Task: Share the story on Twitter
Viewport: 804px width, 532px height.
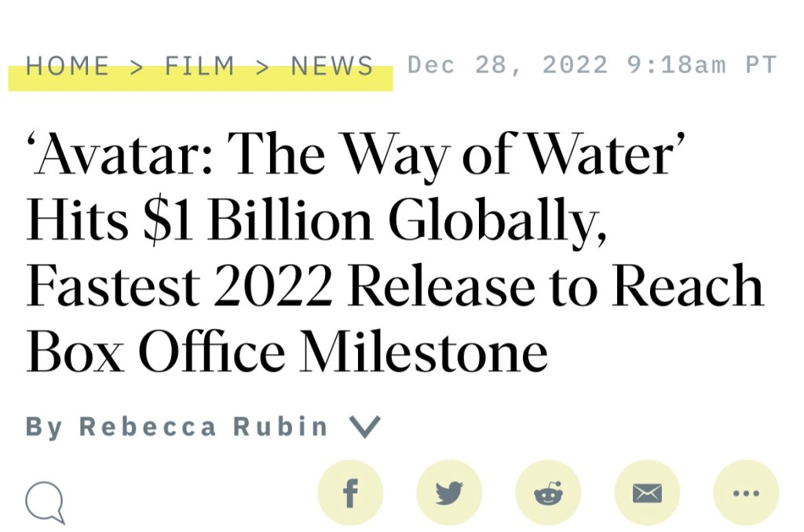Action: (x=449, y=493)
